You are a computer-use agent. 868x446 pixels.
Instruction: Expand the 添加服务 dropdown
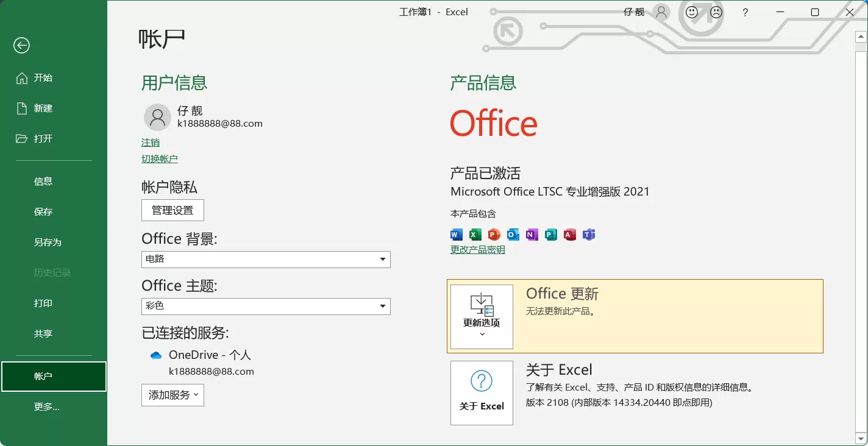(x=173, y=395)
